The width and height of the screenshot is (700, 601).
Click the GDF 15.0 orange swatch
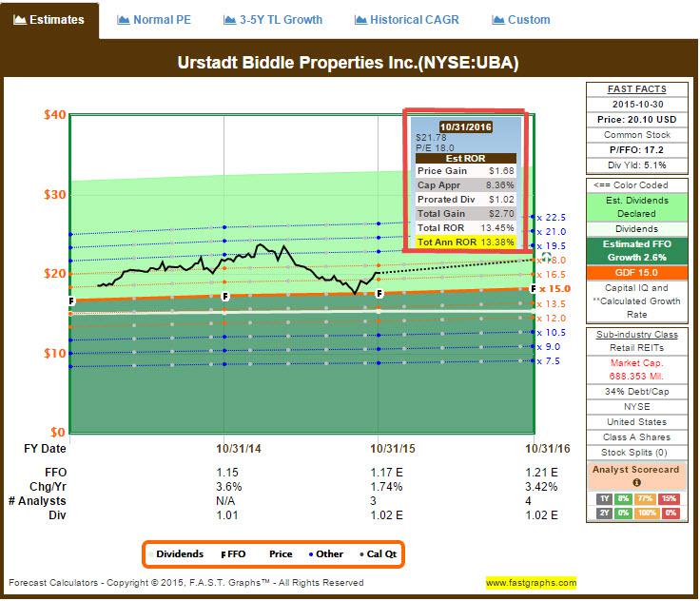pos(636,272)
